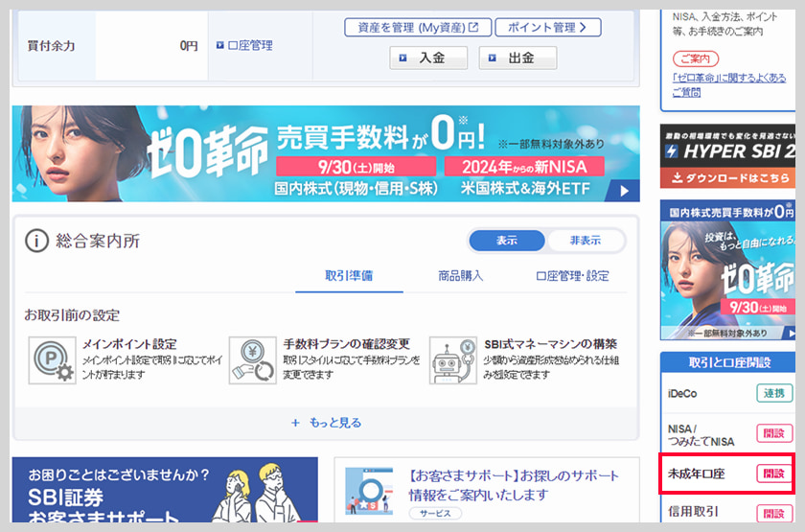Click HYPER SBI 2 lightning logo icon
This screenshot has width=805, height=532.
click(x=672, y=151)
